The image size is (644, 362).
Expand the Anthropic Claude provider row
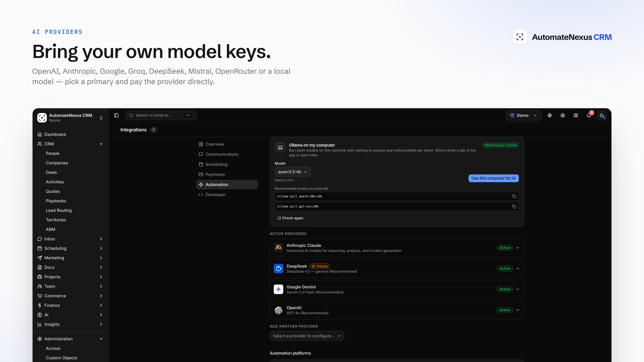click(518, 248)
